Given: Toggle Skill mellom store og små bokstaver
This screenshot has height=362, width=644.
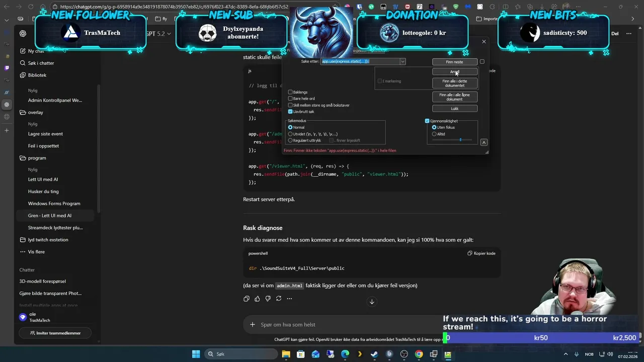Looking at the screenshot, I should 290,105.
